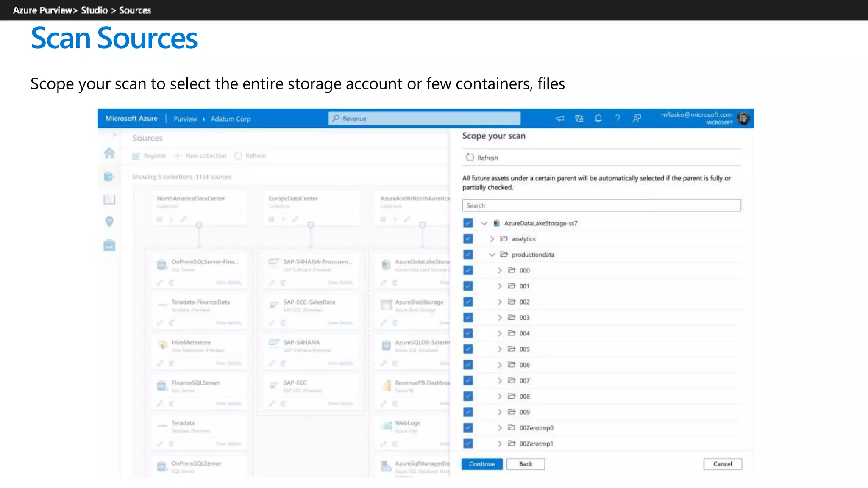Uncheck the AzureDataLakeStorage-ss7 checkbox
The image size is (868, 488).
pyautogui.click(x=468, y=223)
